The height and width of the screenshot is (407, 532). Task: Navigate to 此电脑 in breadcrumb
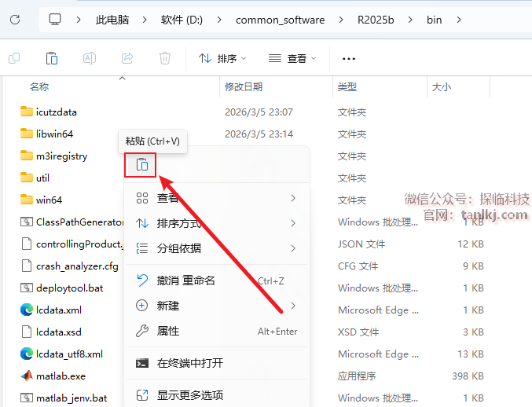[x=112, y=20]
